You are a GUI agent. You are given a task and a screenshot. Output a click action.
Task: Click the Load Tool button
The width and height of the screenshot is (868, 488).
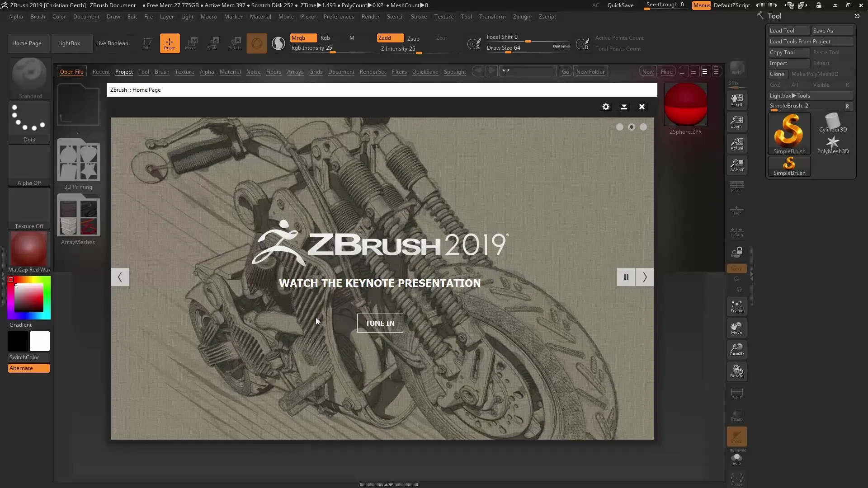coord(789,31)
